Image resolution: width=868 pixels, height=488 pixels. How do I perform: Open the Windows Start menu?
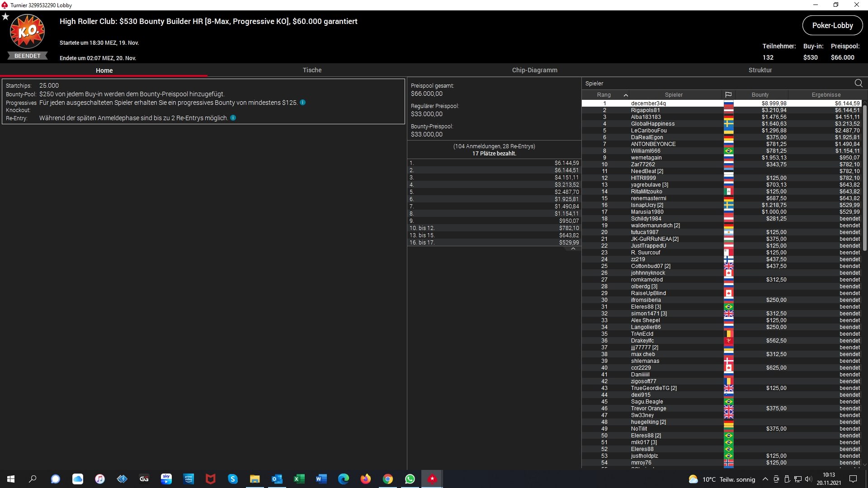[x=11, y=479]
